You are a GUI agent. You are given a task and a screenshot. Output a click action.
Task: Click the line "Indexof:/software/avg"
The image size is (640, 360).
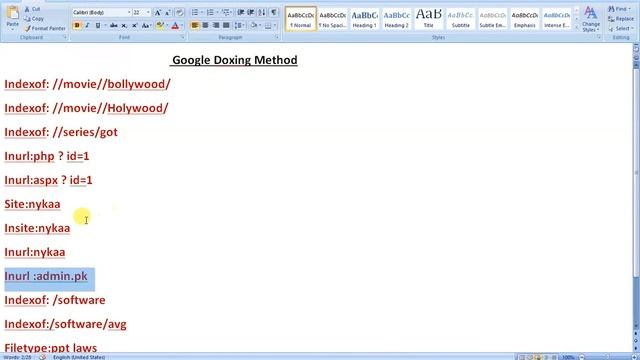point(65,324)
